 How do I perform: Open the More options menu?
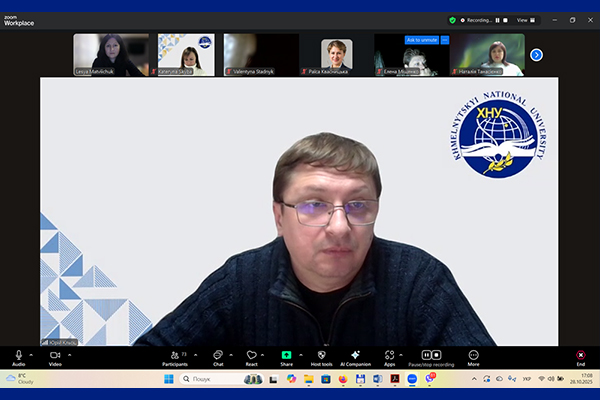coord(473,355)
